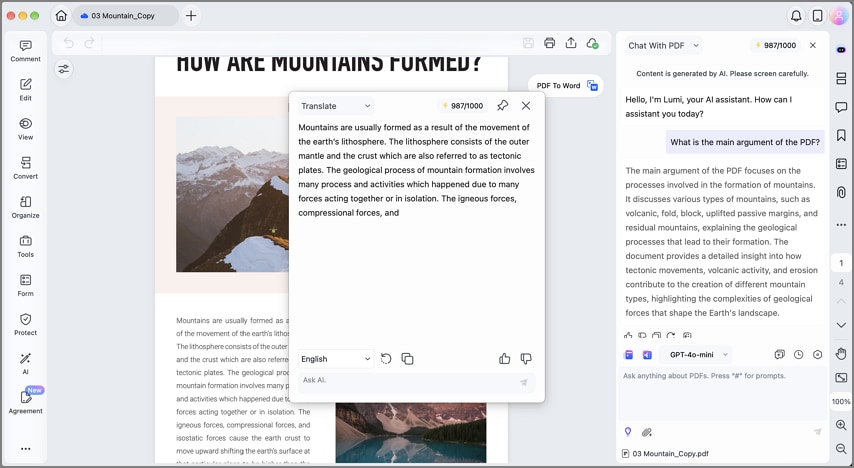Click the Undo arrow in toolbar
The width and height of the screenshot is (854, 468).
tap(68, 43)
